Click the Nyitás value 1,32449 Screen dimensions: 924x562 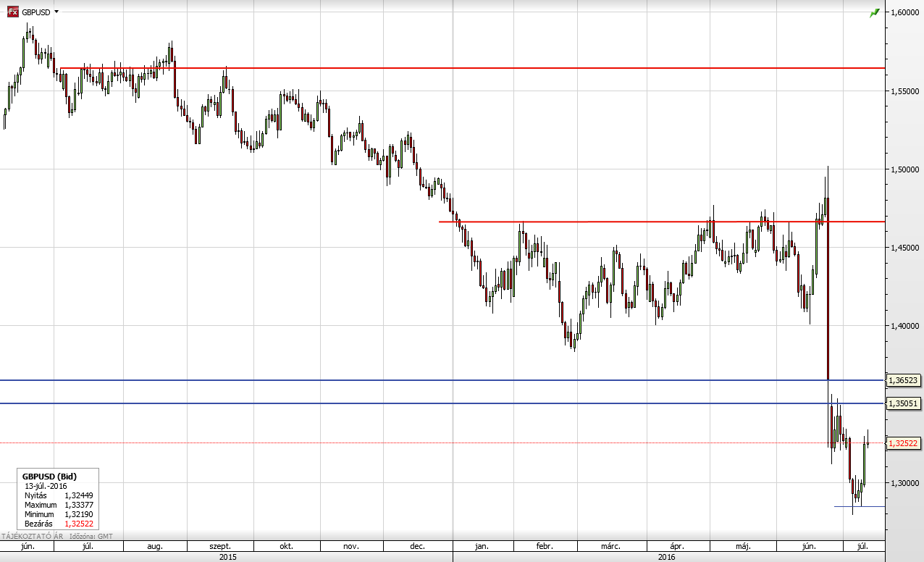point(79,495)
